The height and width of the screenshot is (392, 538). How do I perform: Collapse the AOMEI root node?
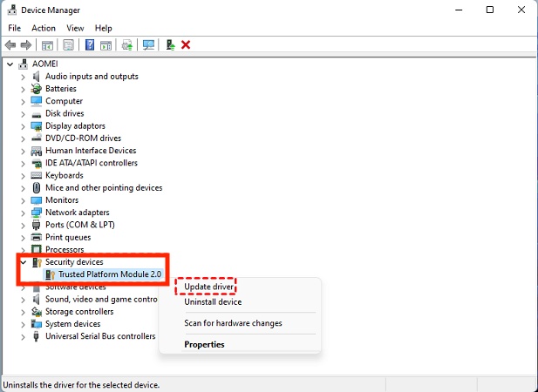10,64
